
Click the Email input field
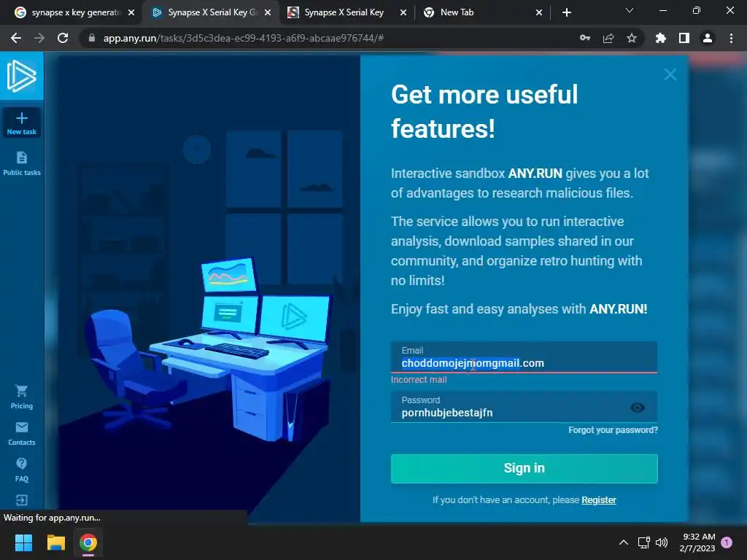click(524, 357)
